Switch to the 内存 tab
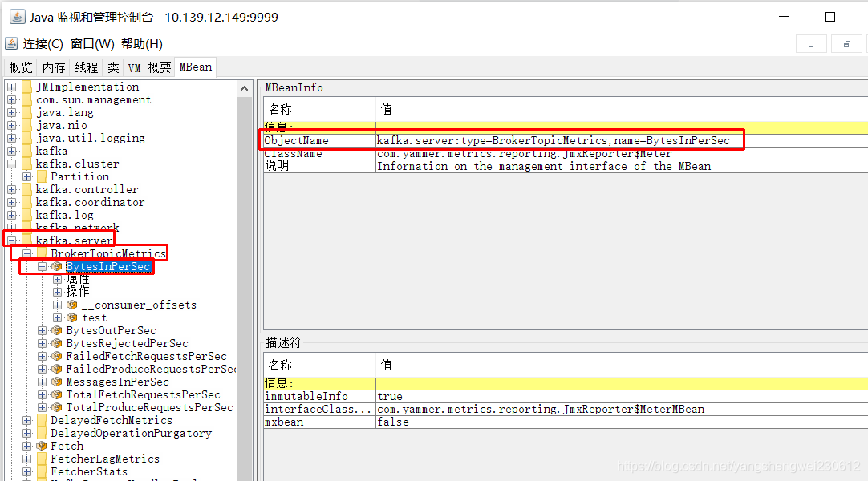Image resolution: width=868 pixels, height=481 pixels. pos(53,67)
